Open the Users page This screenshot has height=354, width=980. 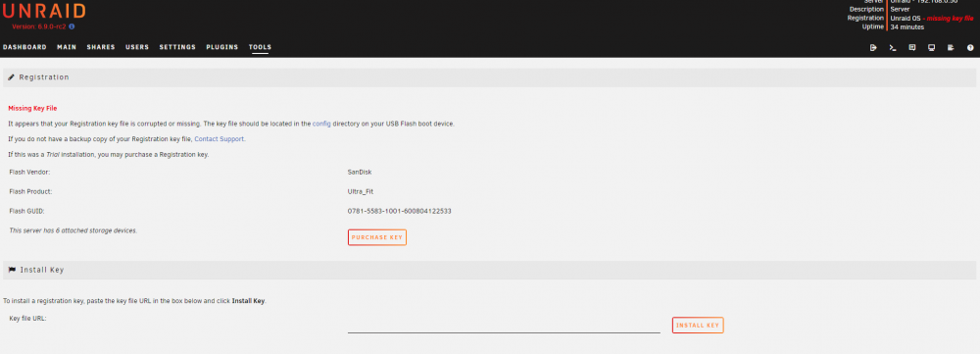tap(137, 47)
